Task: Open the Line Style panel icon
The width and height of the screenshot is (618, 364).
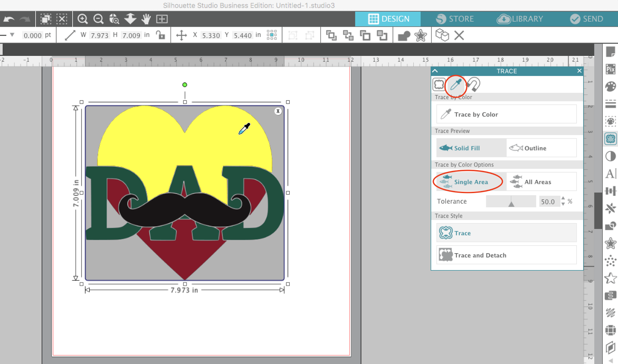Action: coord(610,104)
